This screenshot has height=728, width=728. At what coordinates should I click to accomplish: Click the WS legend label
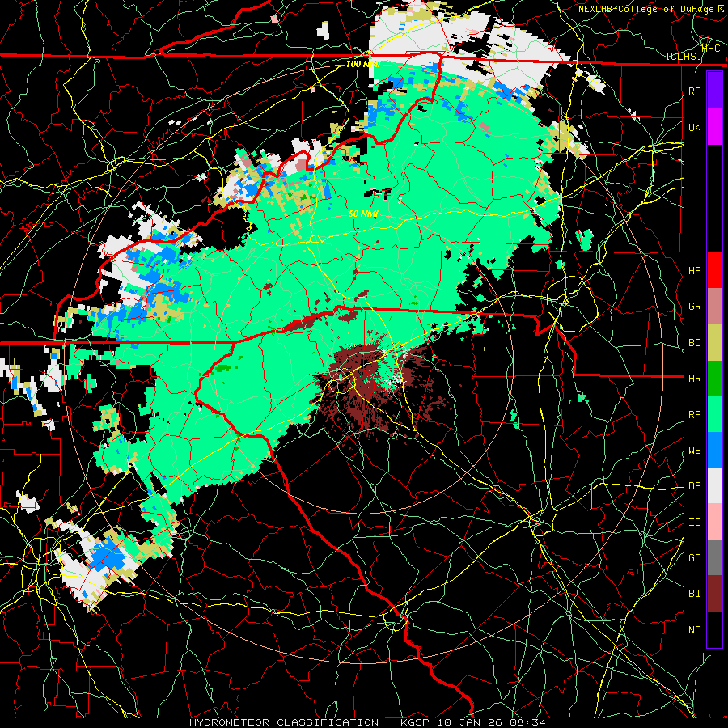click(695, 451)
